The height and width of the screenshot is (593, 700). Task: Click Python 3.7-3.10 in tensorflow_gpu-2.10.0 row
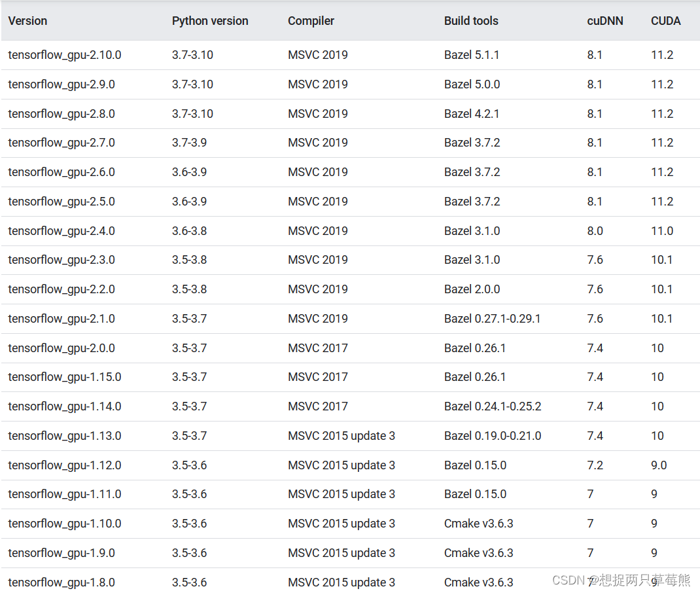(192, 55)
